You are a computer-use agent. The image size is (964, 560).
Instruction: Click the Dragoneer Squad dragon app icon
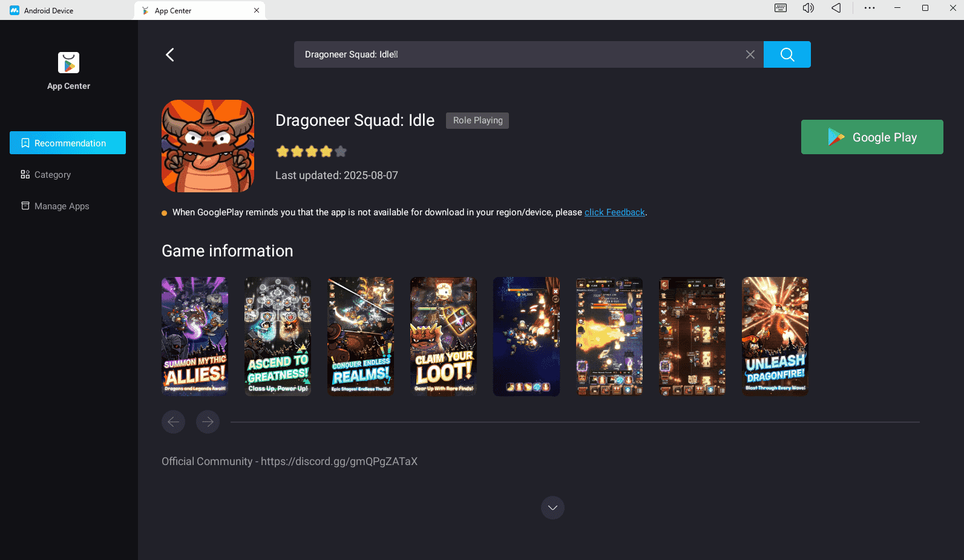pos(208,146)
